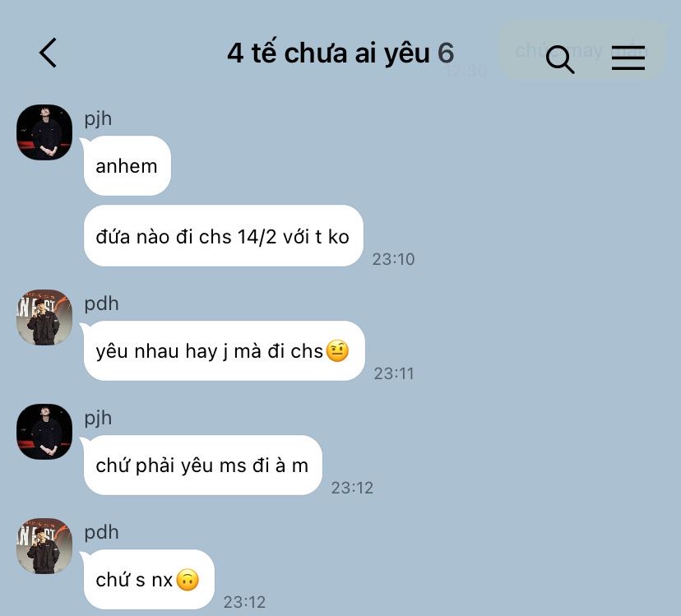Open pjh's avatar beside 'chứ phải yêu ms' message

click(x=44, y=432)
